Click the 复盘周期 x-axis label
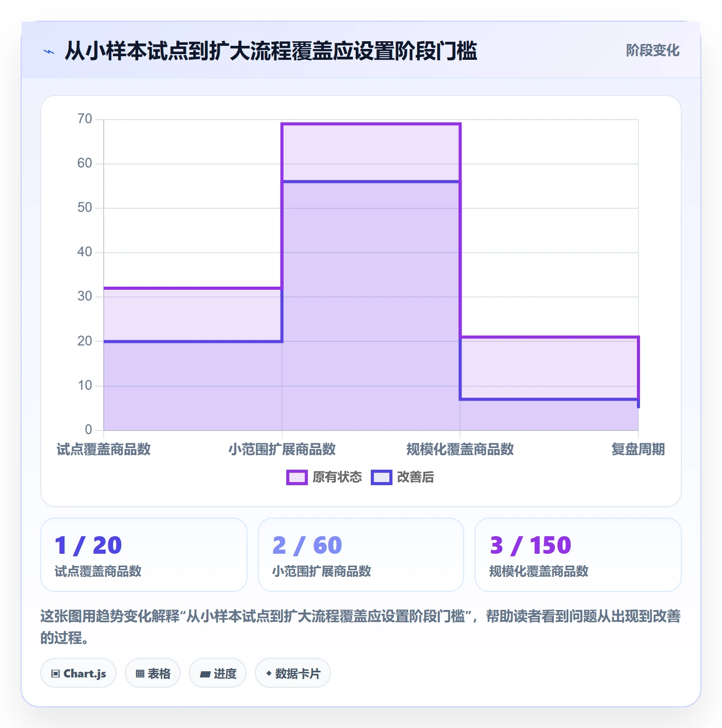Image resolution: width=722 pixels, height=728 pixels. [638, 449]
